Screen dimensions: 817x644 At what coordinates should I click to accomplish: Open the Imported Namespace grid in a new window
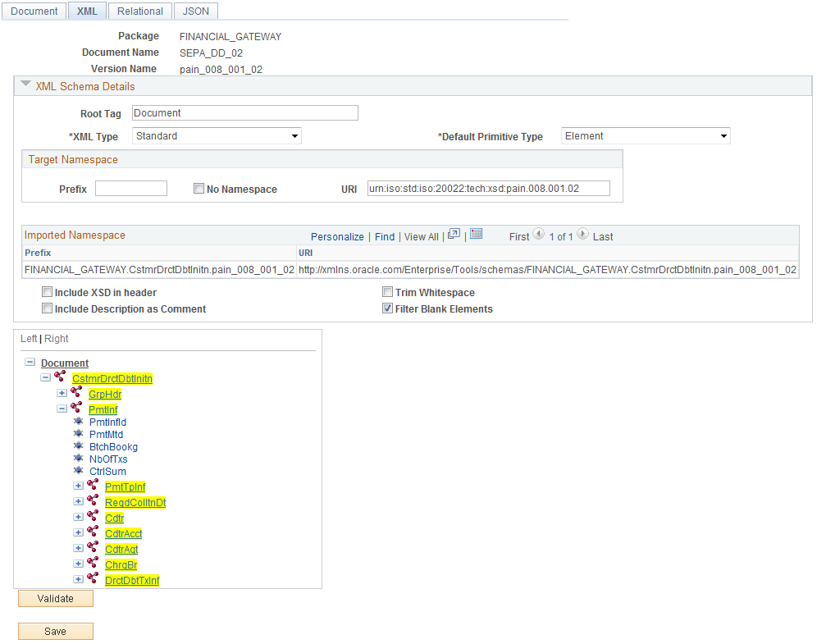pyautogui.click(x=454, y=235)
